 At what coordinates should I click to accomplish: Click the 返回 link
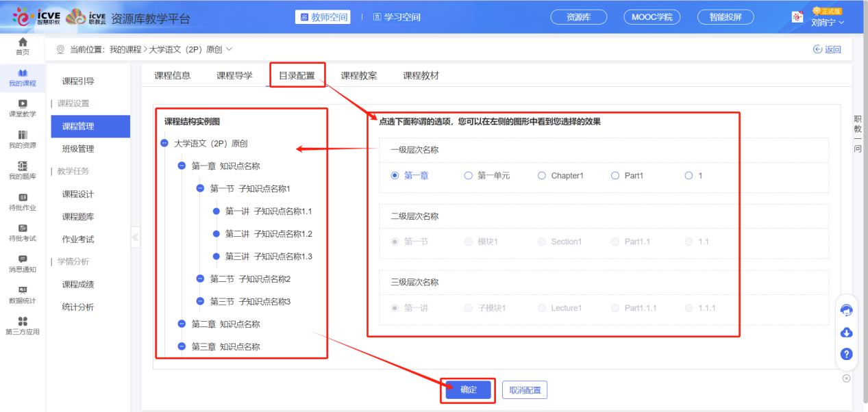[x=827, y=49]
